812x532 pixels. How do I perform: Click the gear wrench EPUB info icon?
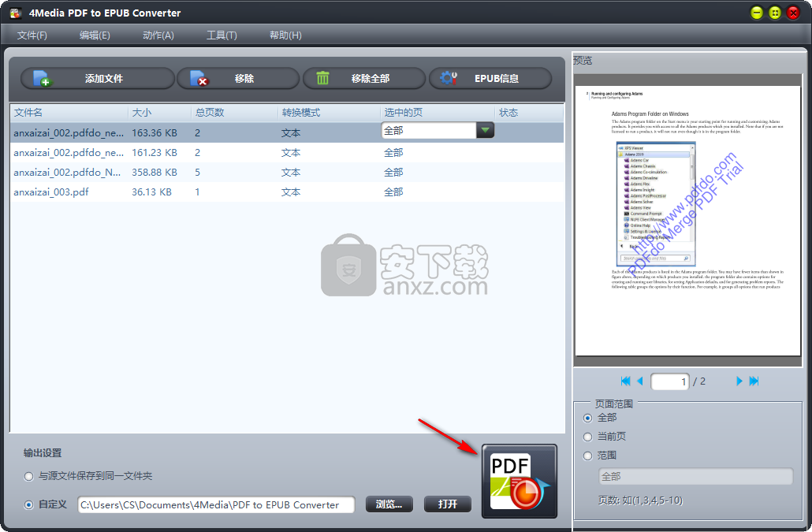click(449, 78)
